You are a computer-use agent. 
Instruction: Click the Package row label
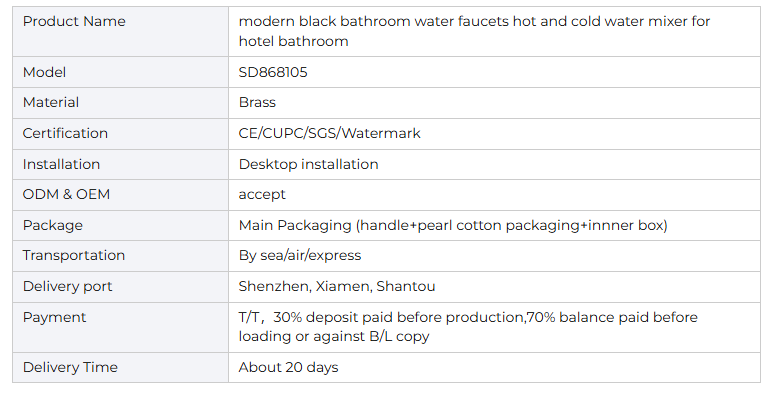coord(53,225)
